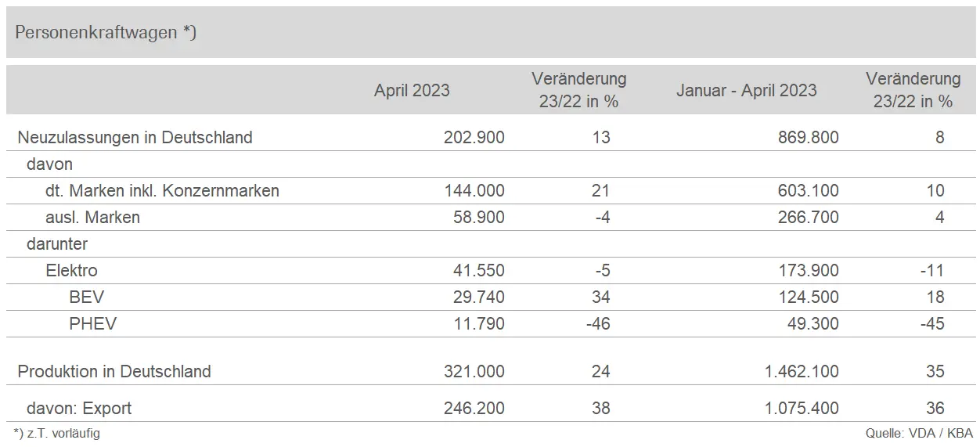Click the Quelle: VDA / KBA source note
980x447 pixels.
tap(918, 433)
